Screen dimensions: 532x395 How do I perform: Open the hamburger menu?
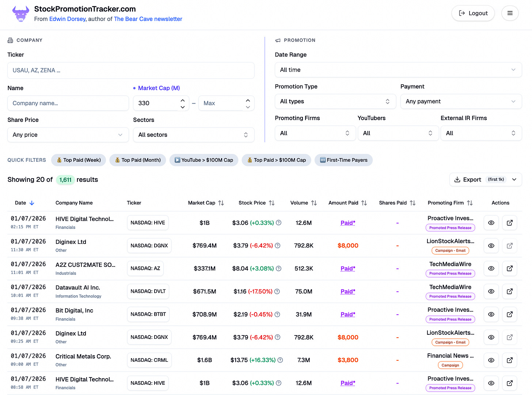(x=510, y=13)
